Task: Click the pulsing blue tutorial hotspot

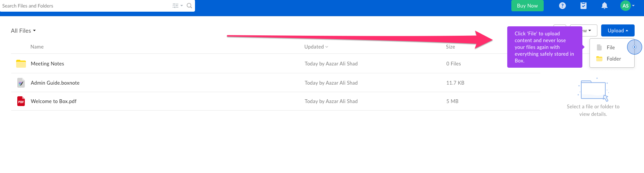Action: [635, 47]
